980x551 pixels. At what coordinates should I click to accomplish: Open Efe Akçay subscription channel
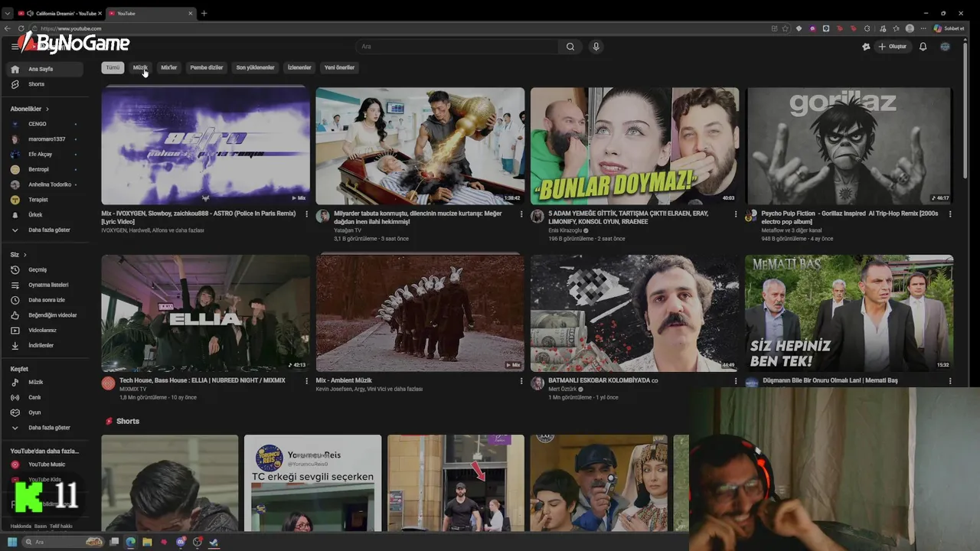pyautogui.click(x=44, y=154)
